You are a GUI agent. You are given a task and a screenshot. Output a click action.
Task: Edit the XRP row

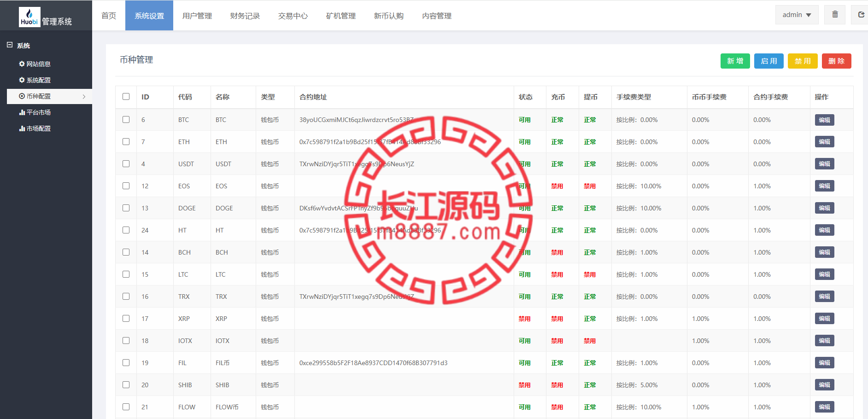825,319
